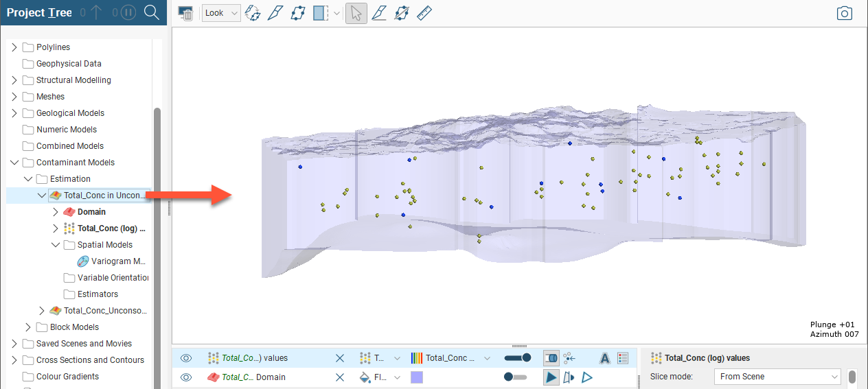Toggle text labels icon for Total_Conc values

point(605,357)
